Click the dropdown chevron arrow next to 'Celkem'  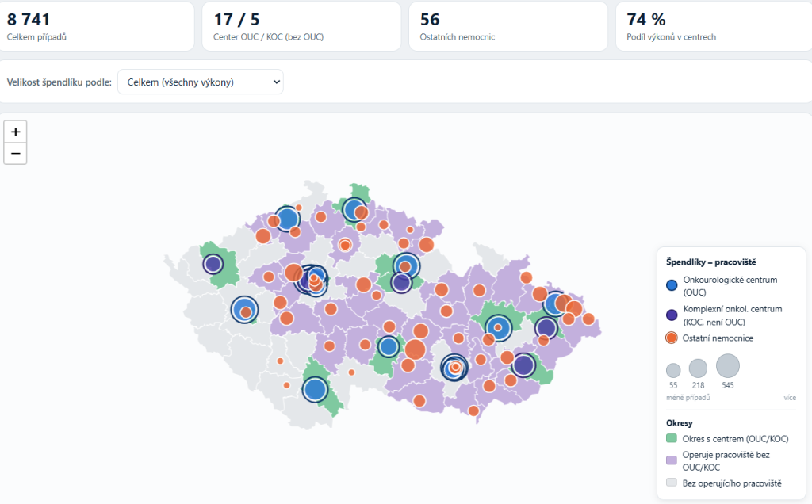pos(277,82)
